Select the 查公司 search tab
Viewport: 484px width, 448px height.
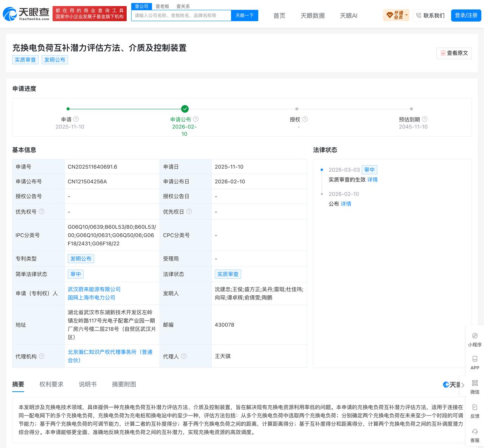point(142,6)
